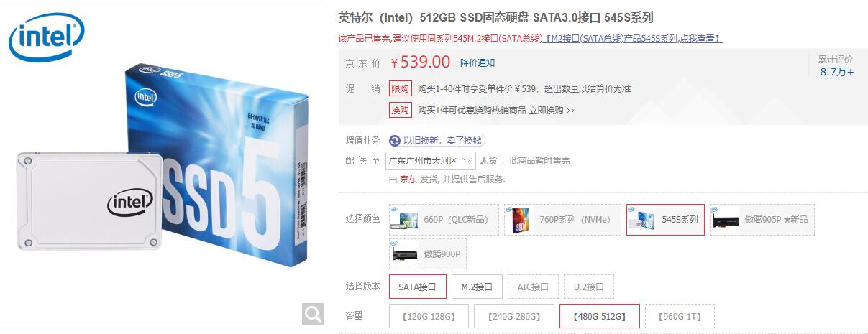Select the 660P (QLC新品) thumbnail icon
Viewport: 868px width, 334px height.
405,220
